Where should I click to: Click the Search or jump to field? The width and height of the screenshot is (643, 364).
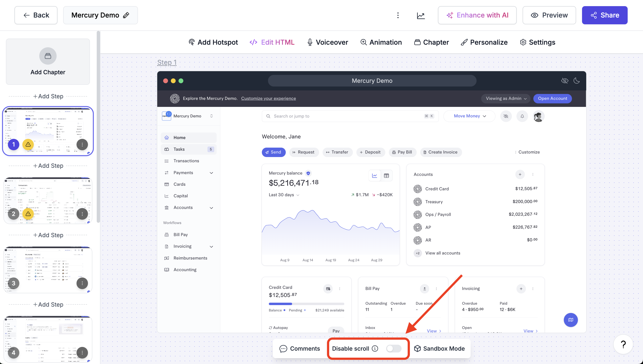[x=350, y=116]
